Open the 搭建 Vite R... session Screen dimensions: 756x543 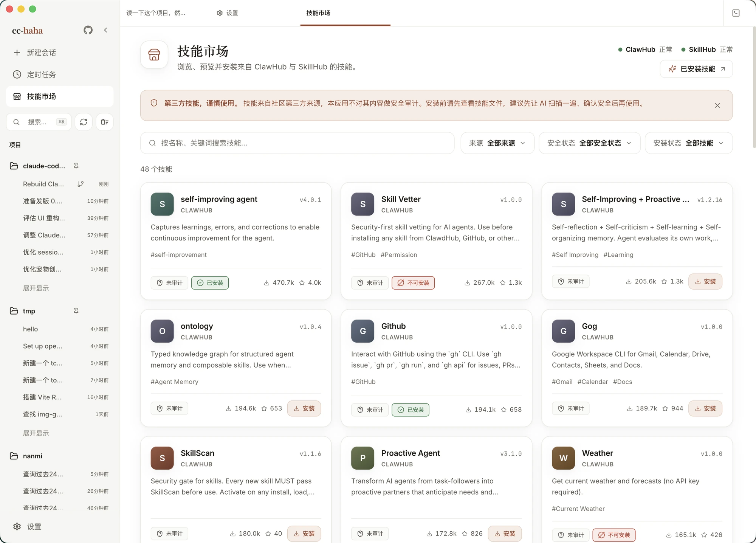point(60,397)
